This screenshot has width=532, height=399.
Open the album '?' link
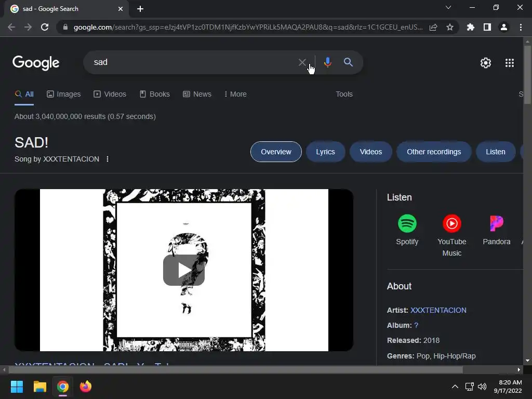[416, 325]
